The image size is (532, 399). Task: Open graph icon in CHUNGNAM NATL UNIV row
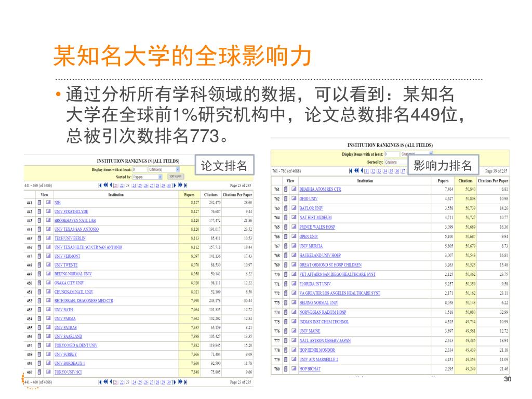coord(48,291)
